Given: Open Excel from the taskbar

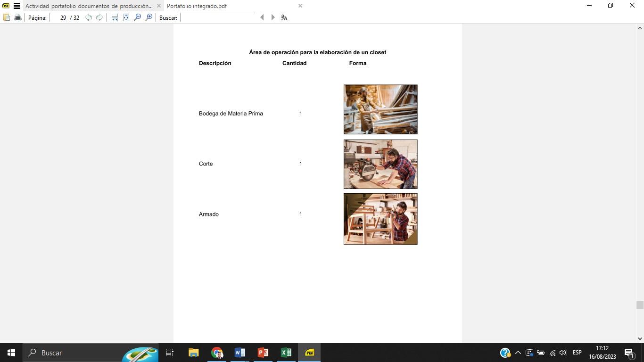Looking at the screenshot, I should tap(286, 353).
